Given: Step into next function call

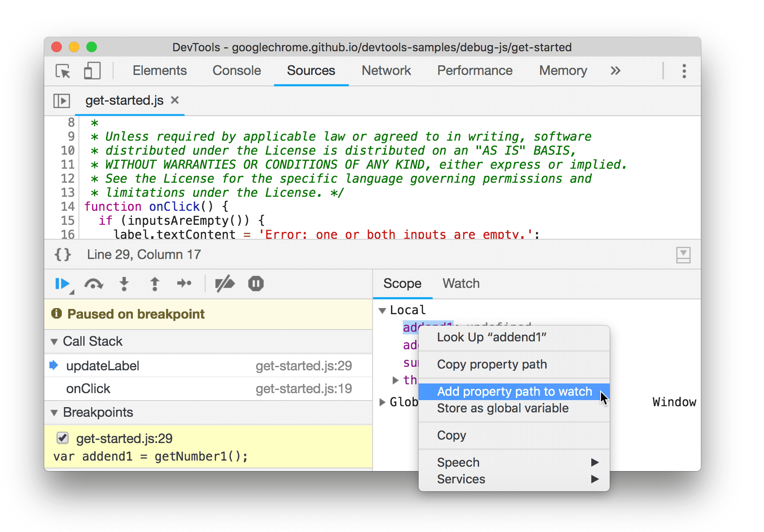Looking at the screenshot, I should [124, 284].
